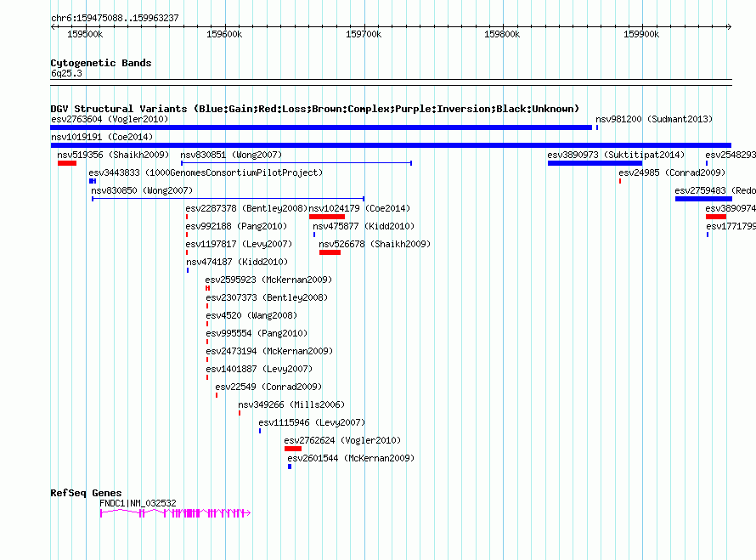Open the esv1771799 variant label

coord(731,226)
